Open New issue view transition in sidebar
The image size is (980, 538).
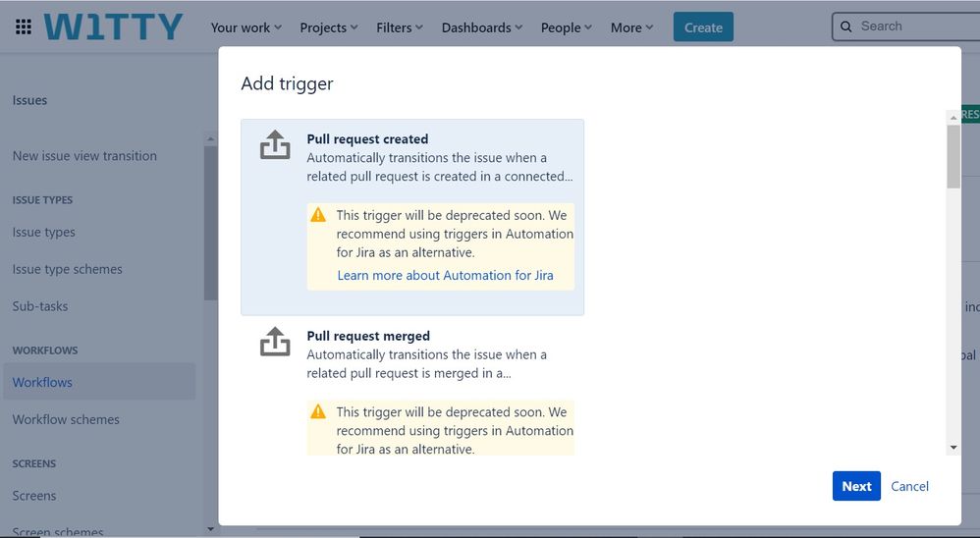coord(84,155)
